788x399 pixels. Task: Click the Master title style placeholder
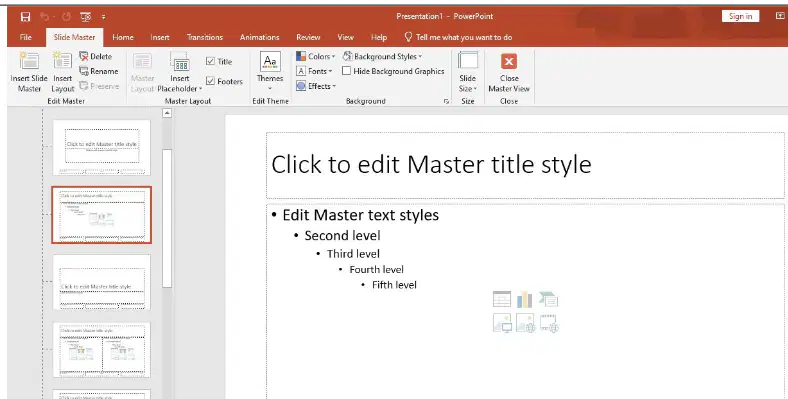tap(525, 165)
